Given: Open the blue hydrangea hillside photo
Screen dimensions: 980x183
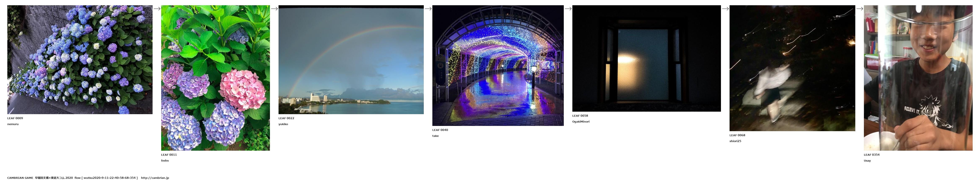Looking at the screenshot, I should [80, 59].
